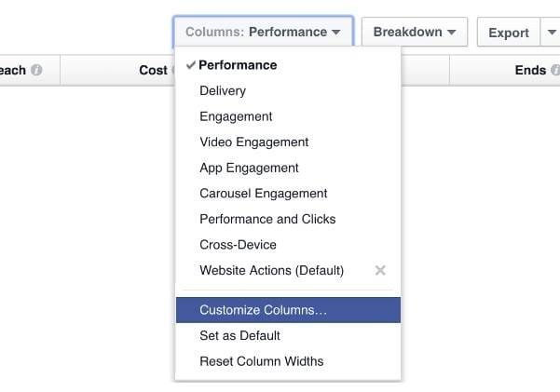The height and width of the screenshot is (392, 560).
Task: Click the info icon beside Reach
Action: click(x=36, y=70)
